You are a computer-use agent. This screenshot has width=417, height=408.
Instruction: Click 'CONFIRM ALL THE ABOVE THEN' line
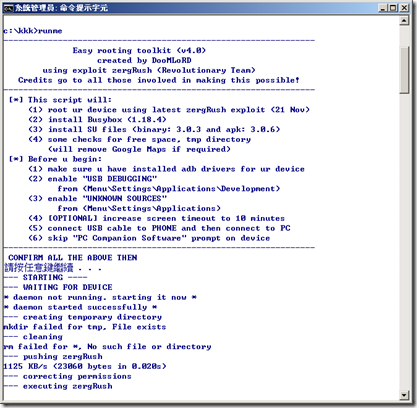point(73,258)
